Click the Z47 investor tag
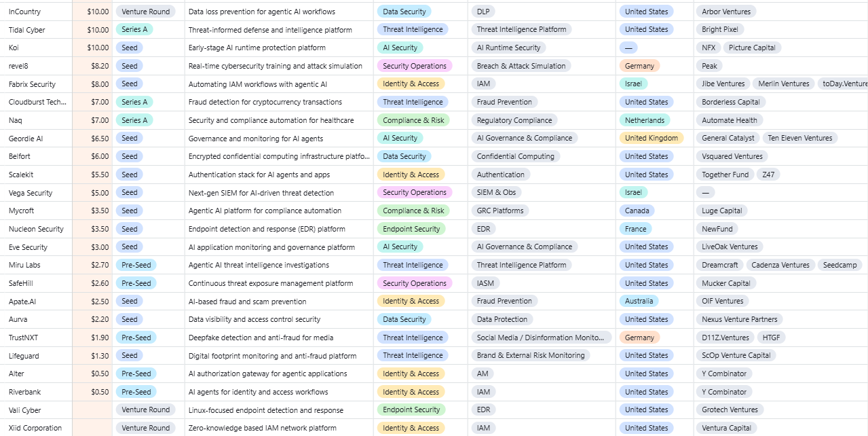Image resolution: width=868 pixels, height=436 pixels. [768, 175]
